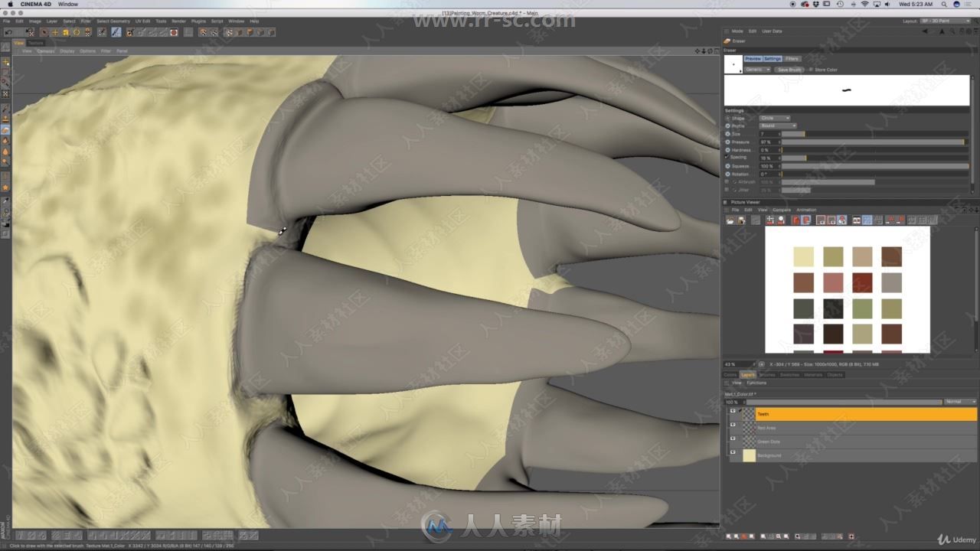Click the Undo icon in top toolbar
This screenshot has width=980, height=551.
[8, 32]
